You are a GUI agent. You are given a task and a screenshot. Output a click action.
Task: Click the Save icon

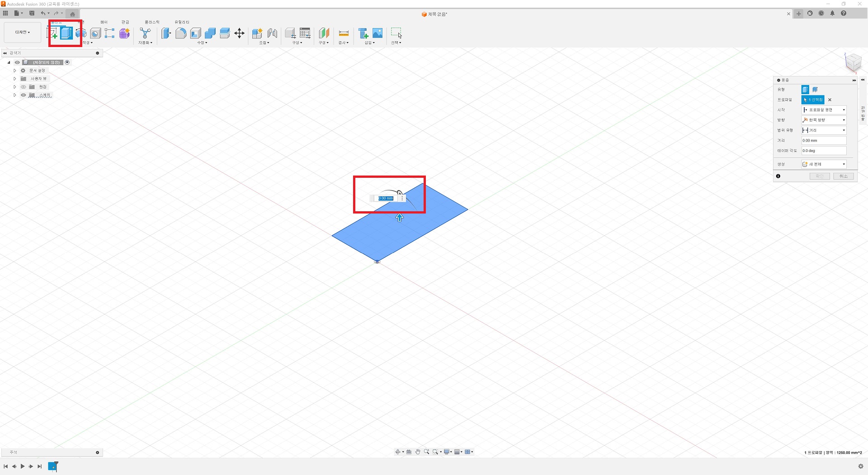point(32,13)
